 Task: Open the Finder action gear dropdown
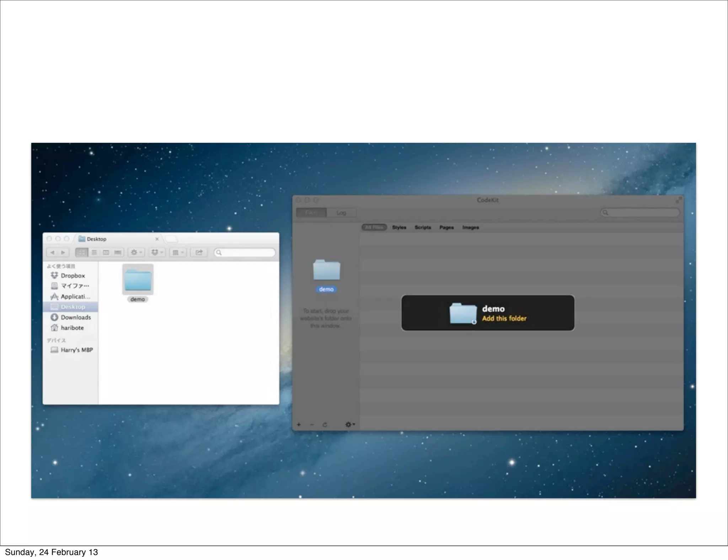pos(136,252)
